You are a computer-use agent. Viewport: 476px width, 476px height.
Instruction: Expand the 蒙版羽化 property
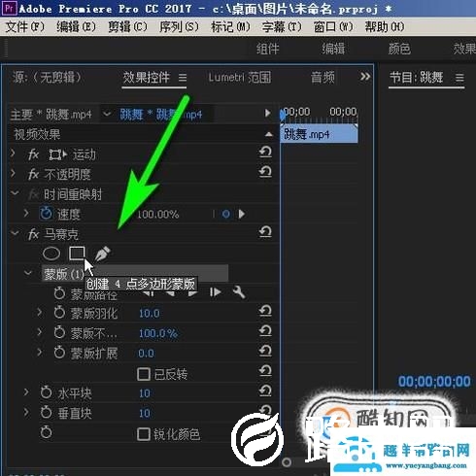pyautogui.click(x=40, y=312)
